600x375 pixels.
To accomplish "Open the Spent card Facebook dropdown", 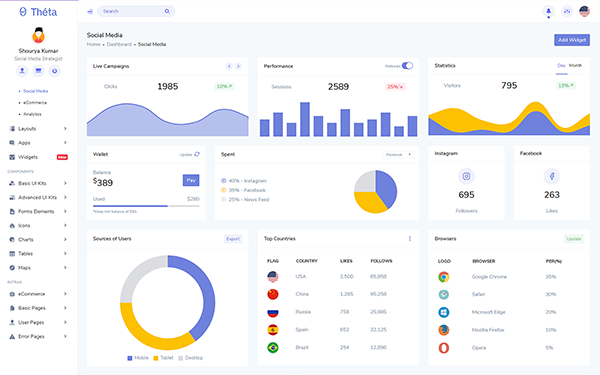I will 398,155.
